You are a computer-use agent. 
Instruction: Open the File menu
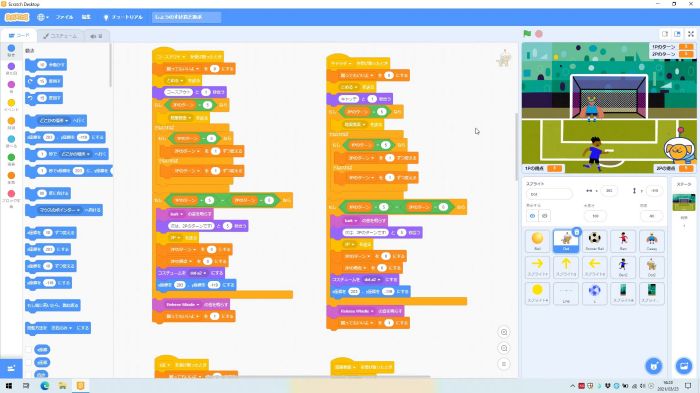point(64,17)
